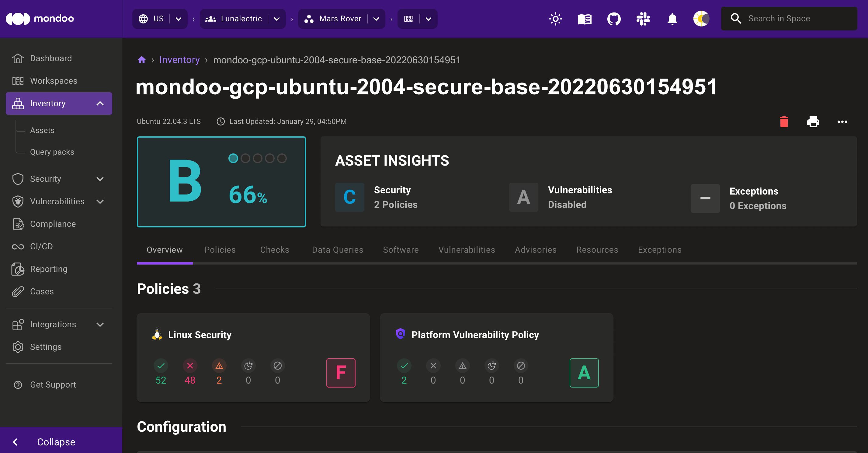Click the notifications bell icon

[x=673, y=18]
